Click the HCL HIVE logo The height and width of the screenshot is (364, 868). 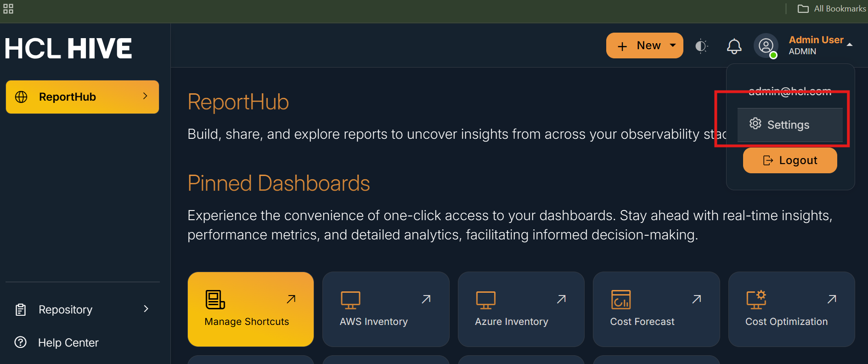tap(68, 48)
